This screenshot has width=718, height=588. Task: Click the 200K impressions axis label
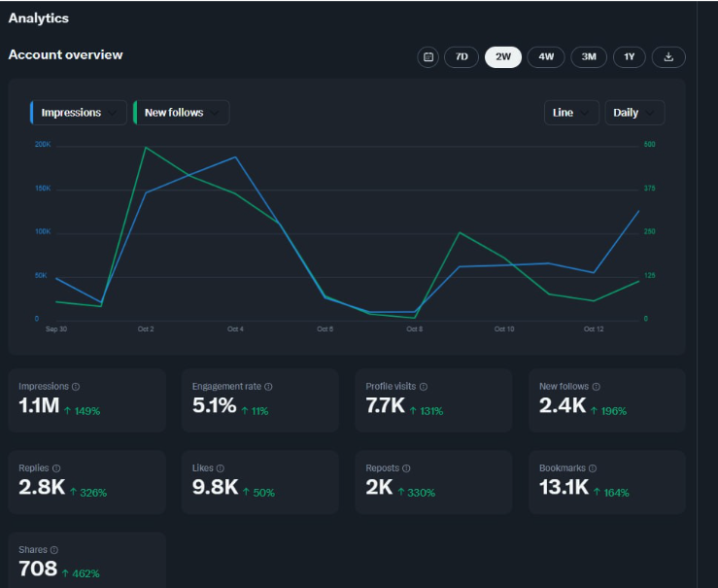pyautogui.click(x=43, y=144)
